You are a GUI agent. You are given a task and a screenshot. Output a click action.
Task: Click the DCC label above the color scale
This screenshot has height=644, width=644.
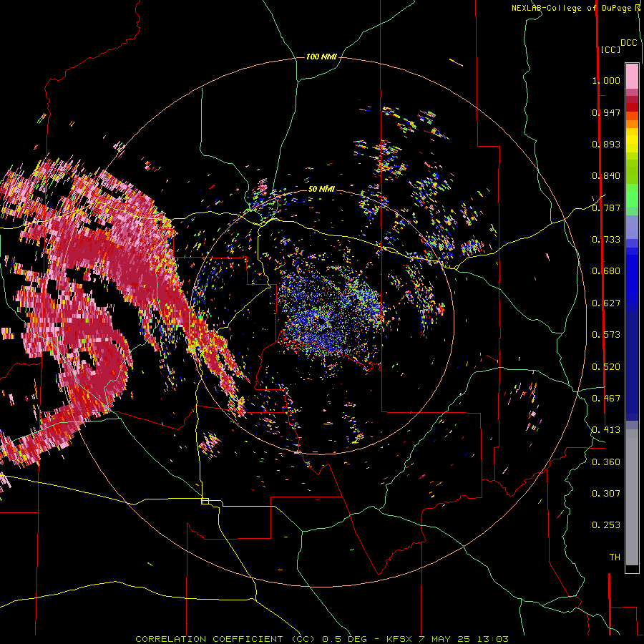[x=628, y=43]
